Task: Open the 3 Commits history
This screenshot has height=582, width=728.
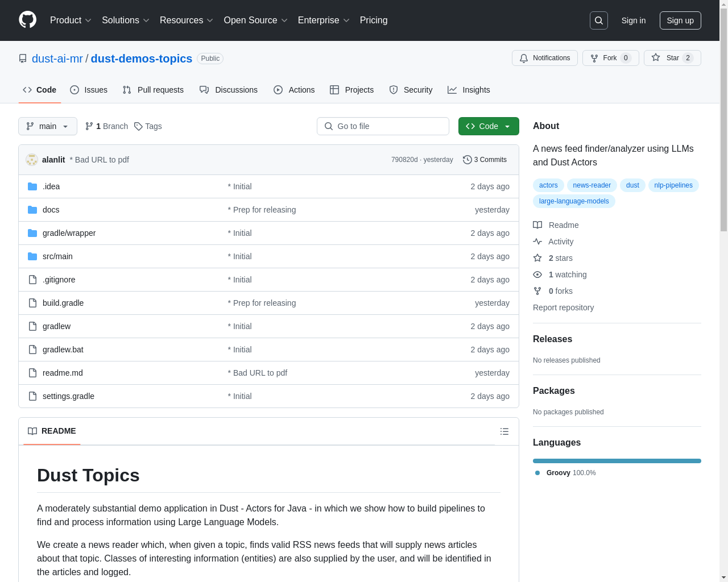Action: tap(485, 160)
